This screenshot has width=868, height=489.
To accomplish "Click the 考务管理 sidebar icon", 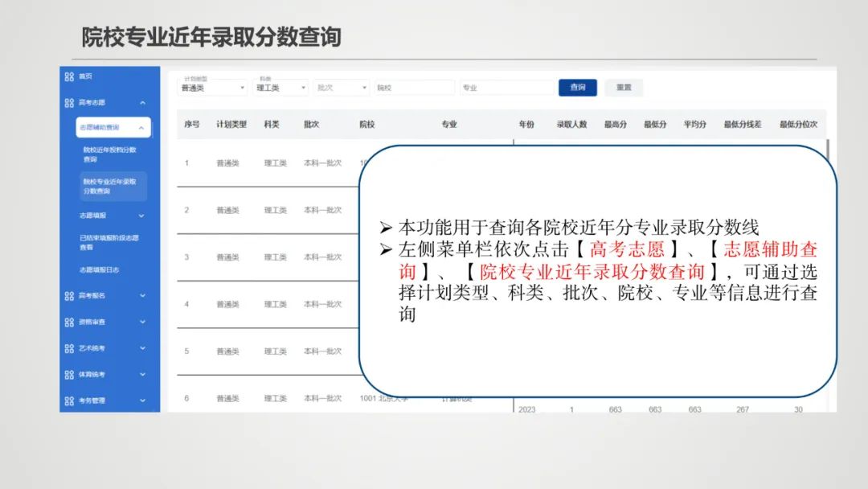I will click(x=68, y=400).
